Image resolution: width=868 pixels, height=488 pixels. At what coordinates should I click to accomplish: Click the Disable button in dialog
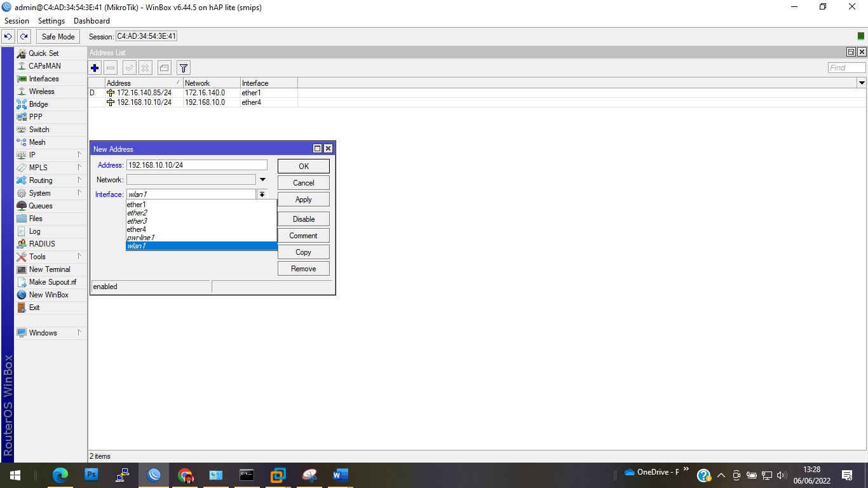point(304,219)
